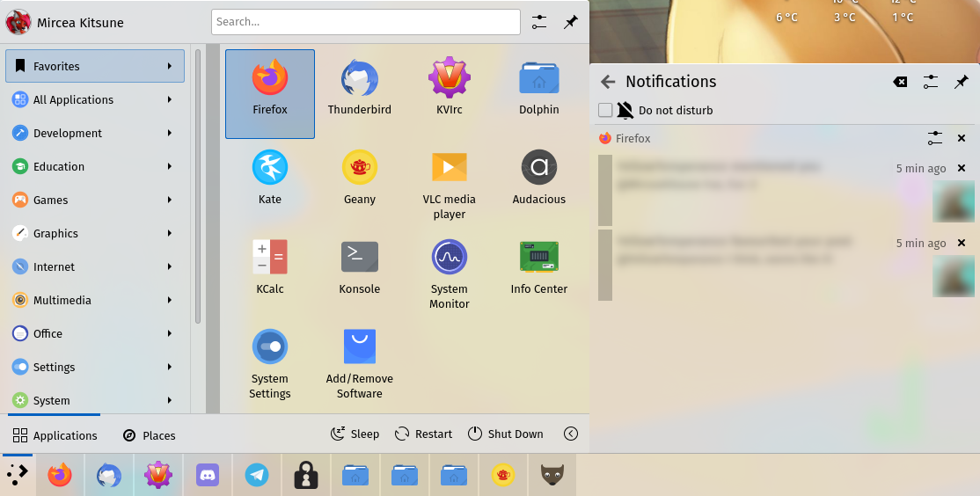Image resolution: width=980 pixels, height=496 pixels.
Task: Click the Restart button
Action: click(423, 434)
